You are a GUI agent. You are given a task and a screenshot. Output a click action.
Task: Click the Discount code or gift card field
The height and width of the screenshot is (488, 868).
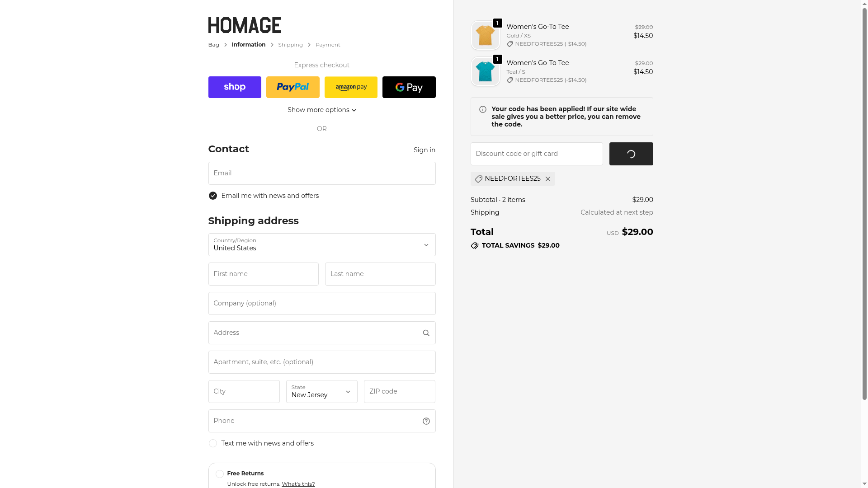[x=536, y=154]
